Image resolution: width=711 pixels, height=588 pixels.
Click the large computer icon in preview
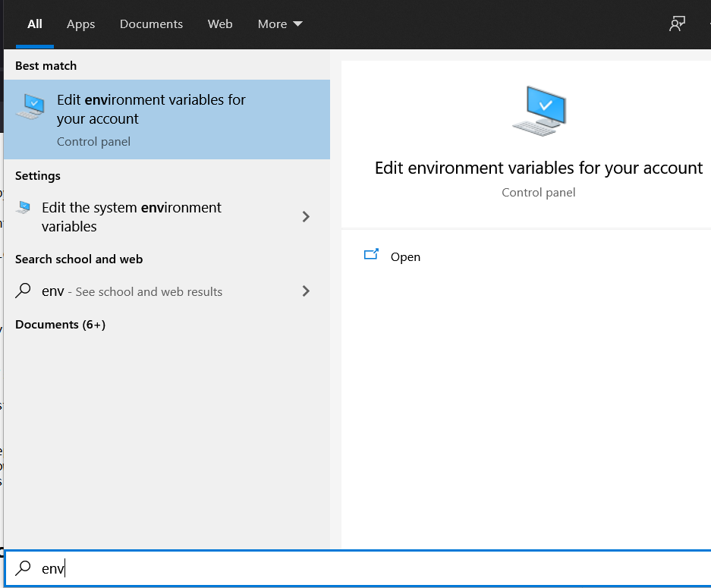[540, 112]
